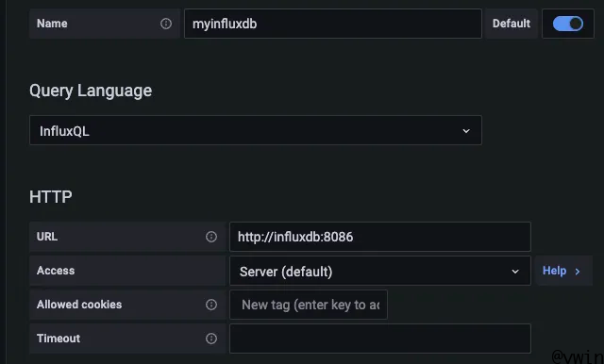Click the chevron arrow in Access selector

point(515,272)
